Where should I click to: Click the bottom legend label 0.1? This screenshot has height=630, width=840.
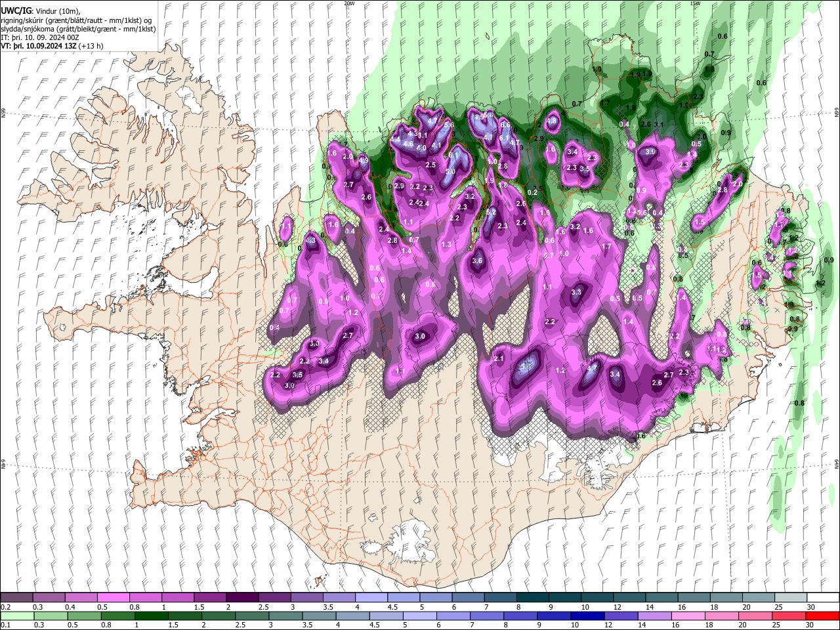[5, 625]
